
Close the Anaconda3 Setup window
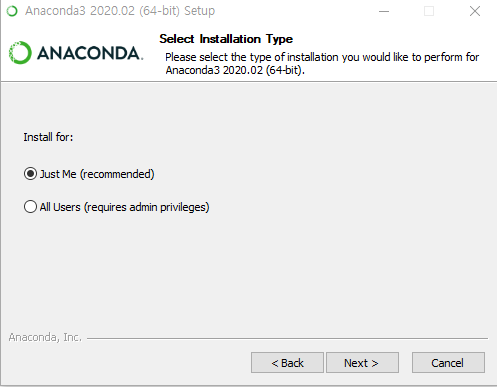(475, 11)
